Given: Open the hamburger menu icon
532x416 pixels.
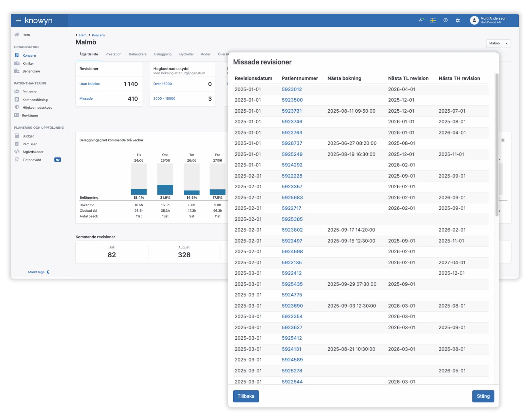Looking at the screenshot, I should click(19, 20).
